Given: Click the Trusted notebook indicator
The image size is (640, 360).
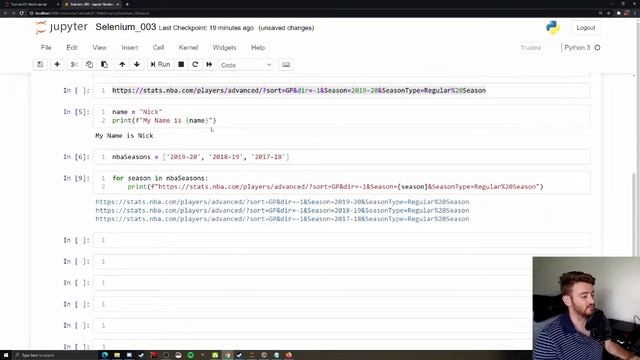Looking at the screenshot, I should point(531,48).
